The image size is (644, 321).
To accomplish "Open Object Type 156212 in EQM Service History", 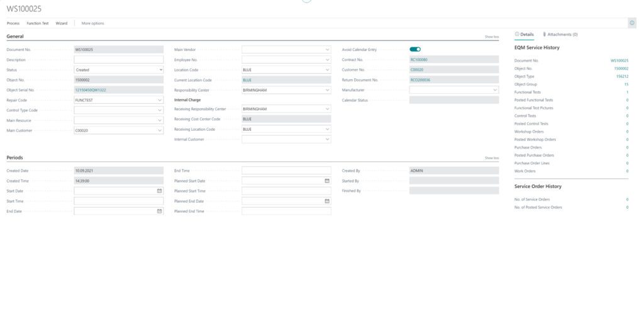I will tap(622, 76).
